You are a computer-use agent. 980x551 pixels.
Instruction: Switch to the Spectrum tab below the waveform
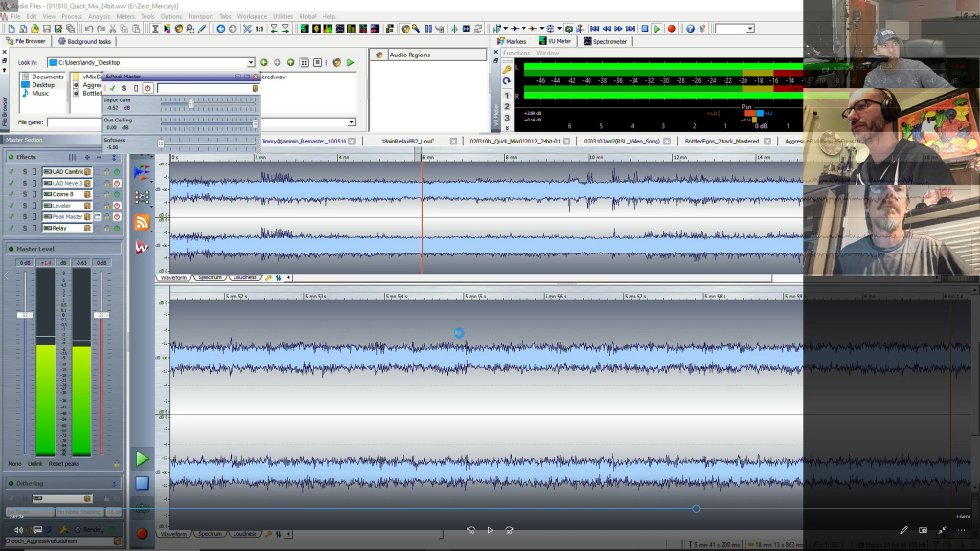209,278
